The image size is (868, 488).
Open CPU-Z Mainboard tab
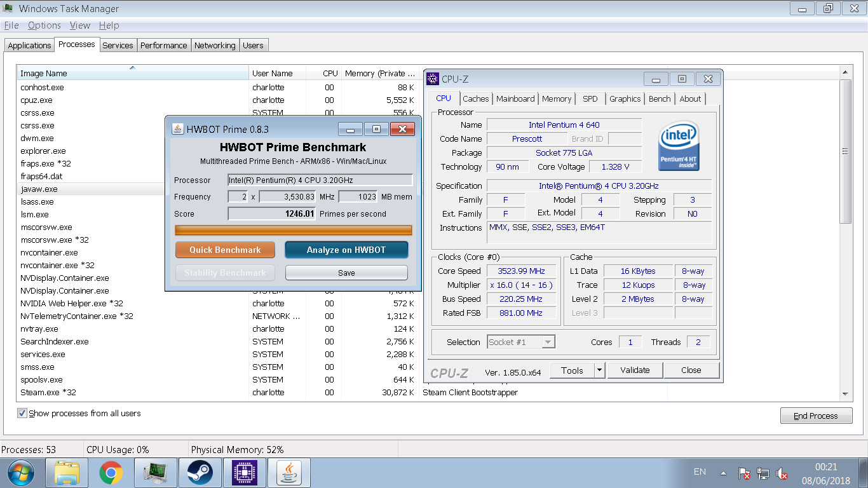[515, 98]
